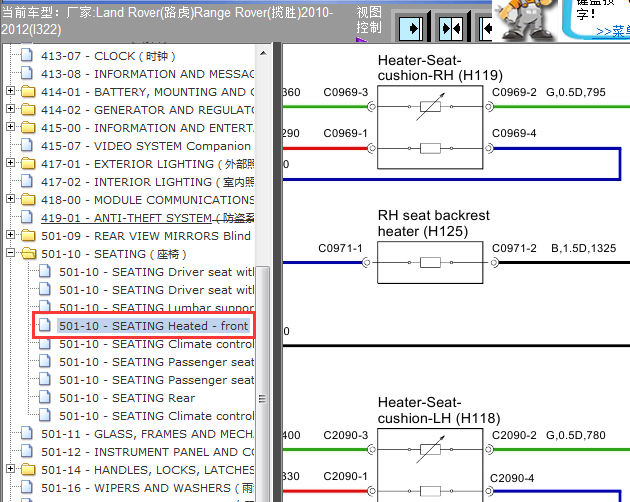The width and height of the screenshot is (630, 502).
Task: Select 415-07 VIDEO SYSTEM Companion entry
Action: (146, 146)
